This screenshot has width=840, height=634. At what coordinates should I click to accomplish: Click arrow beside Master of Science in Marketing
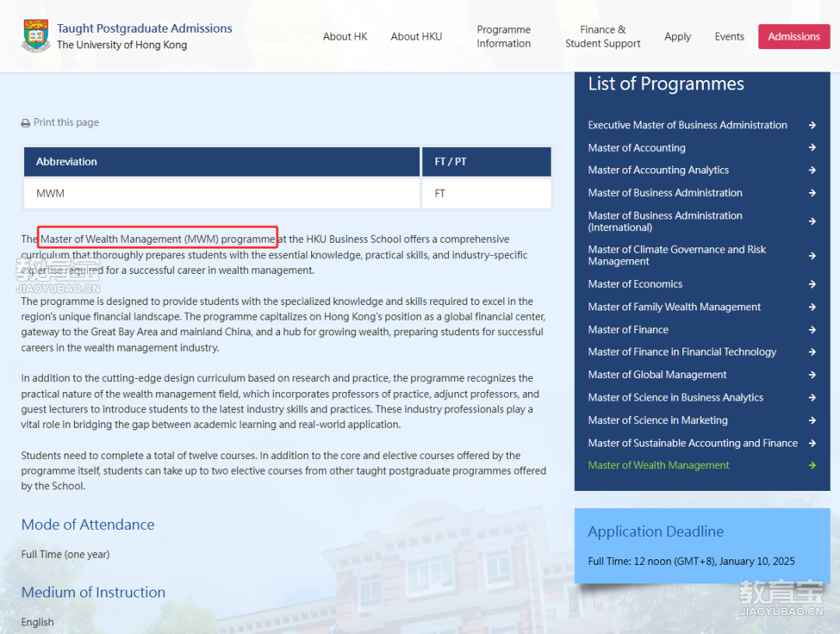812,420
